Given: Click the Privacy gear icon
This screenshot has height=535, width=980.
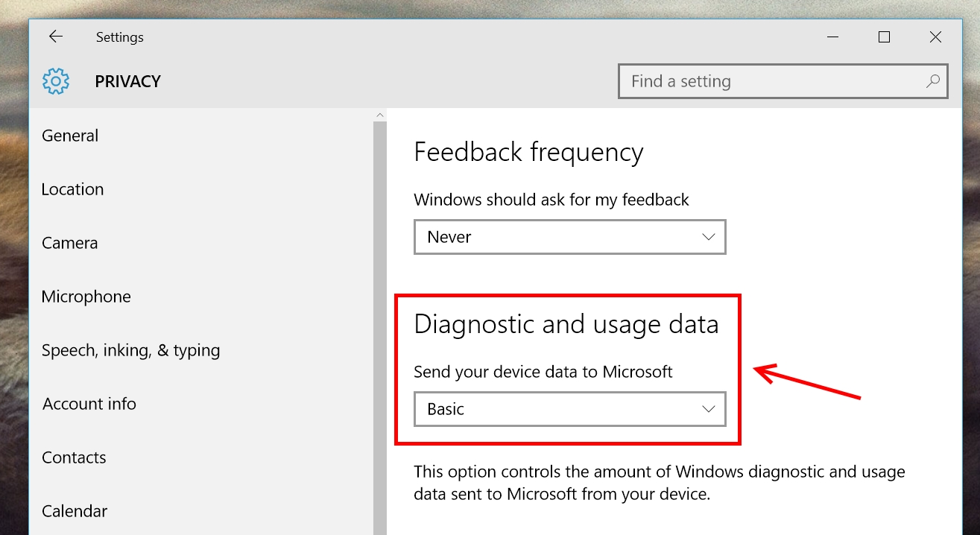Looking at the screenshot, I should pos(56,81).
